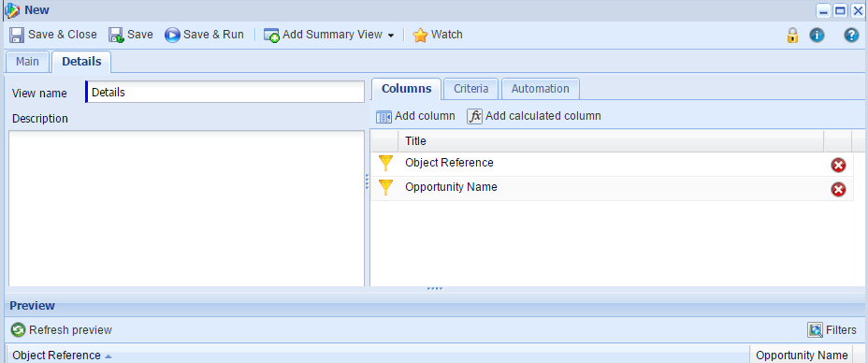Click Add calculated column button
Image resolution: width=868 pixels, height=363 pixels.
coord(534,116)
